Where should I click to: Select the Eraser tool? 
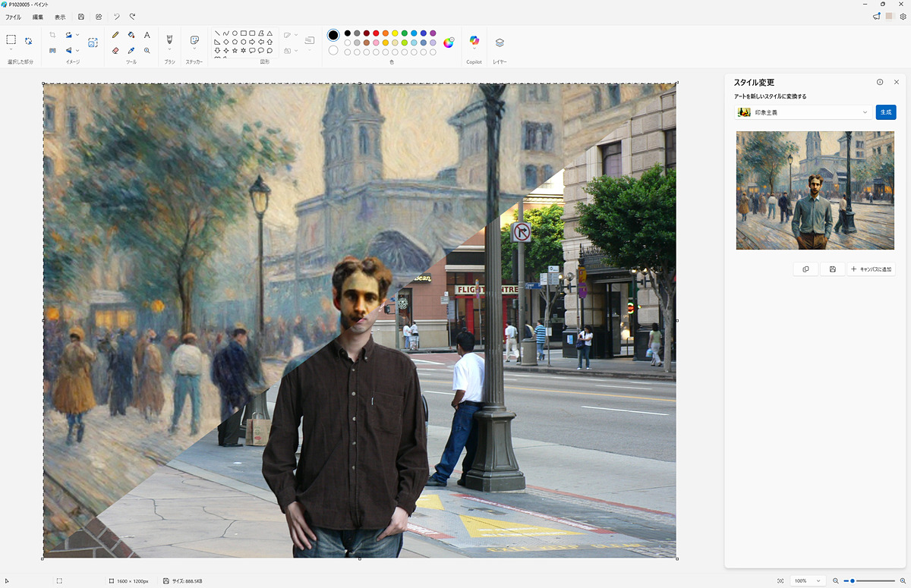[115, 51]
